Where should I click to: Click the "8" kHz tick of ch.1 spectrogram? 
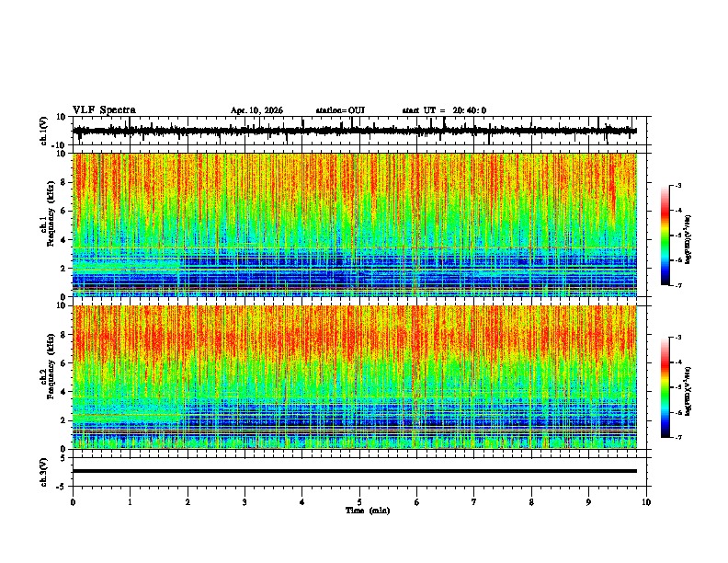pyautogui.click(x=65, y=182)
